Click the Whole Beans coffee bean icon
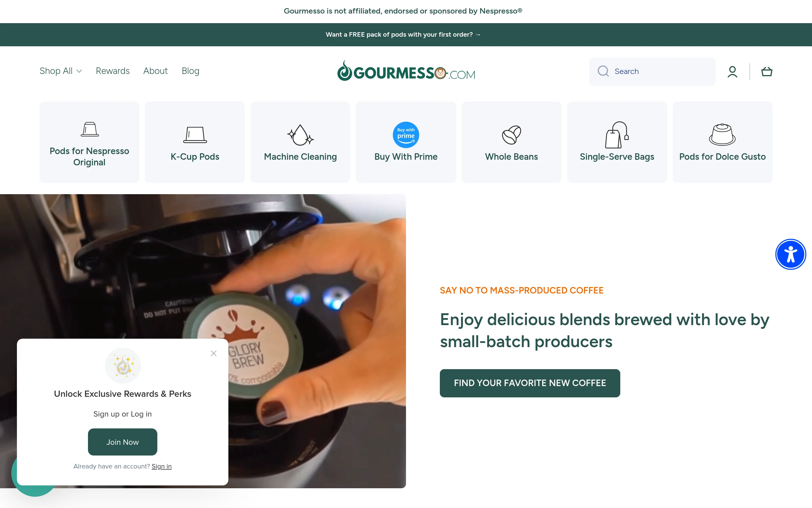This screenshot has width=812, height=508. click(x=511, y=135)
